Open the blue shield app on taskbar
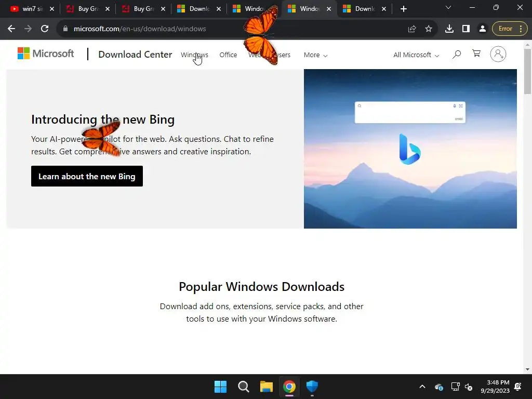Screen dimensions: 532x399 tap(312, 387)
